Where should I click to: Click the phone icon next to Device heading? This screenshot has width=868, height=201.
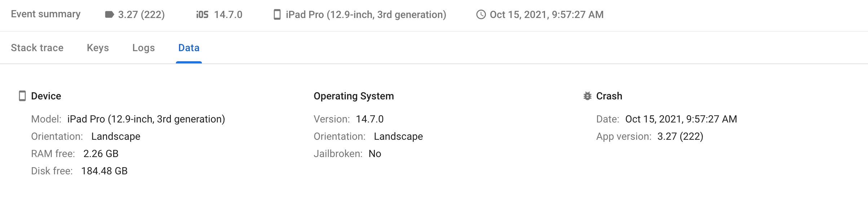[x=22, y=96]
